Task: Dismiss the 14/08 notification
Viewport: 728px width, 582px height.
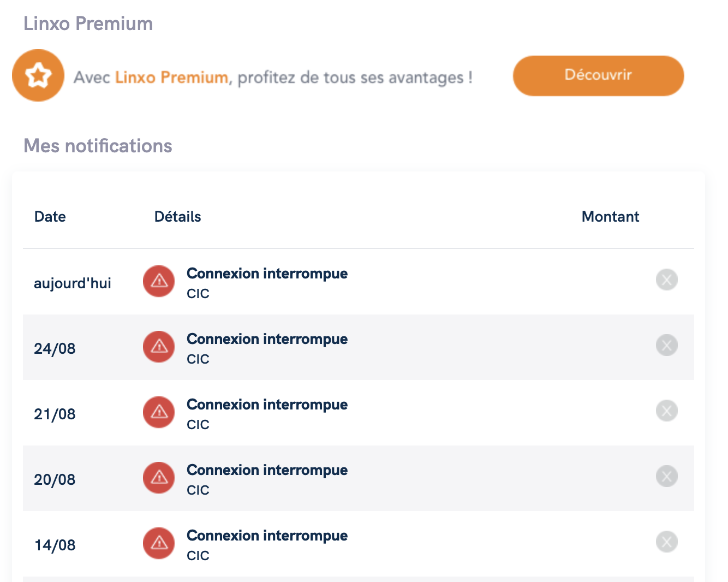Action: [666, 542]
